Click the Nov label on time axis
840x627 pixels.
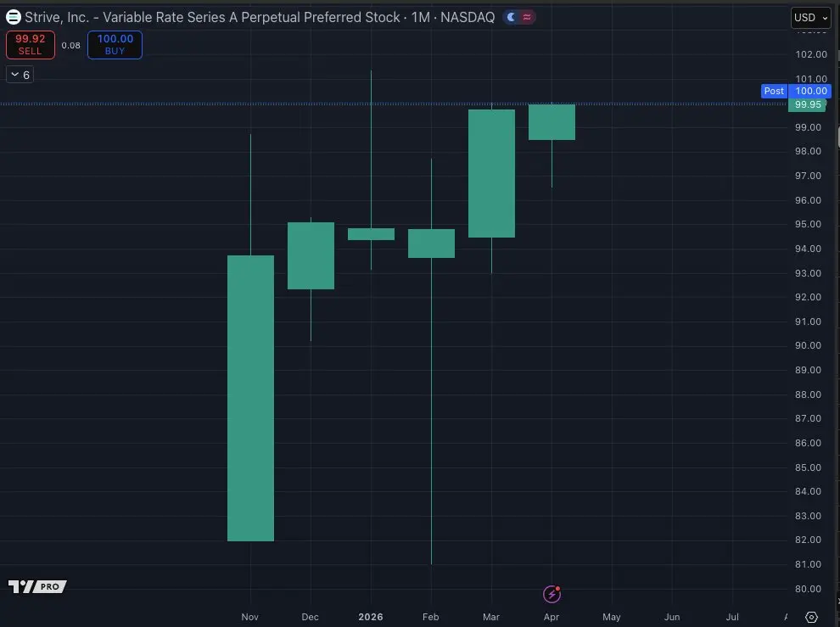[x=249, y=617]
